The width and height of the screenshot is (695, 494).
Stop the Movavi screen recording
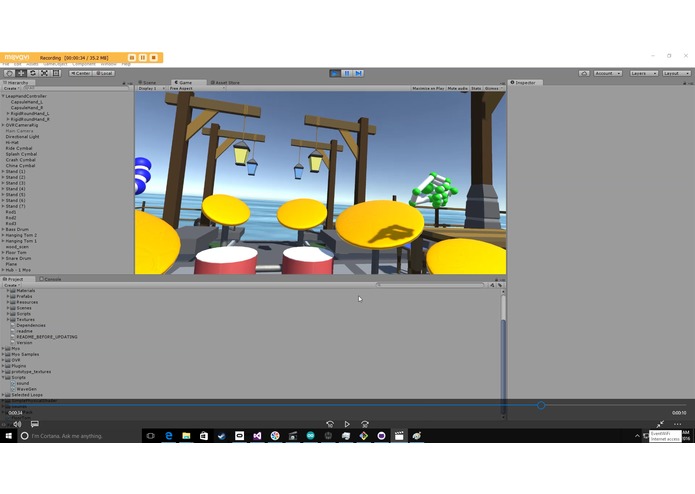tap(154, 58)
